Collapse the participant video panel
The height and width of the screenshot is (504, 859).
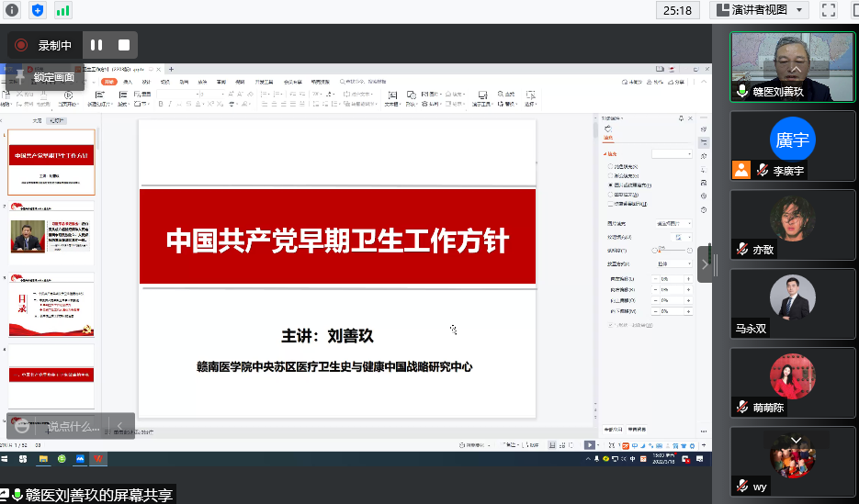pos(705,264)
